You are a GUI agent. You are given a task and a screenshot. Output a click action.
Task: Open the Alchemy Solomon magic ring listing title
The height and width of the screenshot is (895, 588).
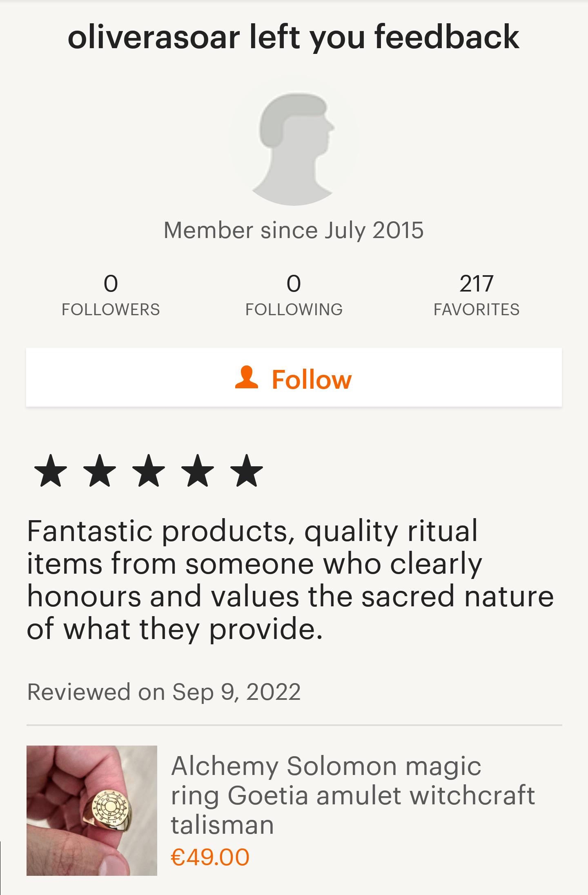353,795
